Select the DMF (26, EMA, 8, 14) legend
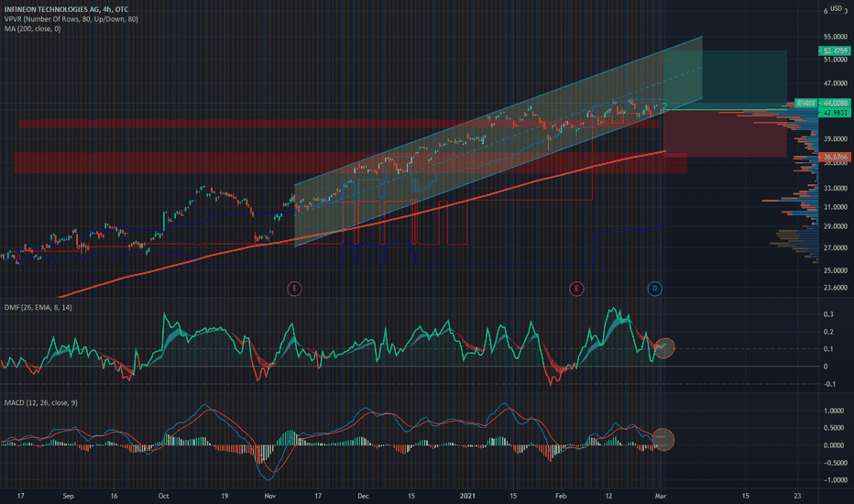This screenshot has height=504, width=854. tap(38, 307)
